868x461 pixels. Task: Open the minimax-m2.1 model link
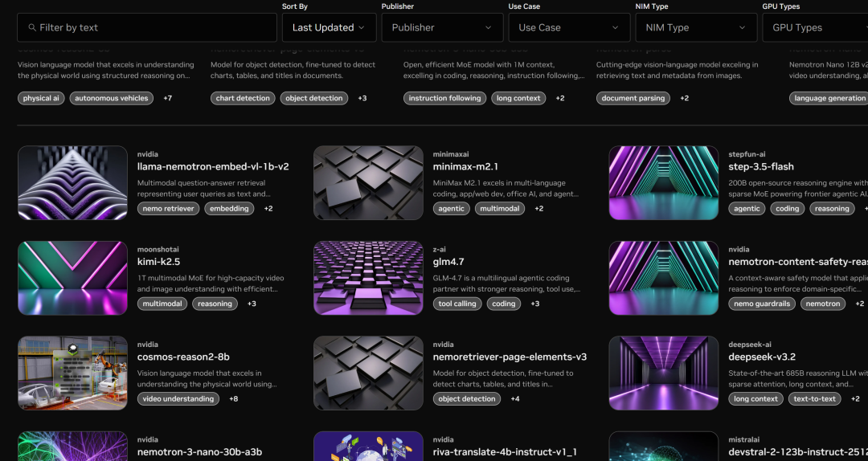pos(465,166)
